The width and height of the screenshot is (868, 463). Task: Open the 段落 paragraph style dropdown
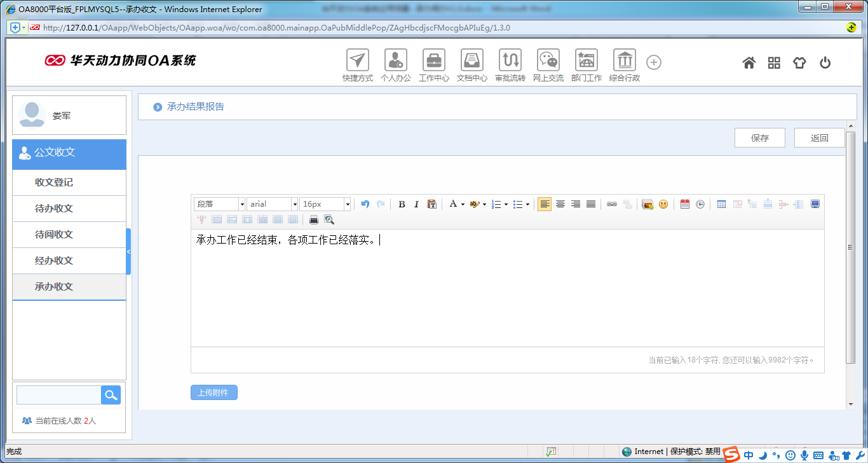pyautogui.click(x=219, y=204)
